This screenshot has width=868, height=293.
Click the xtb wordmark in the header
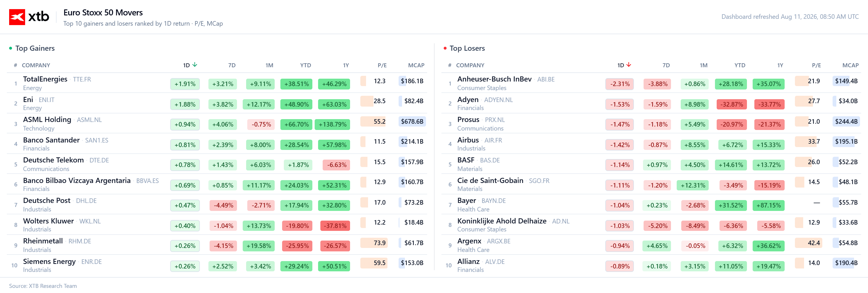[x=39, y=17]
